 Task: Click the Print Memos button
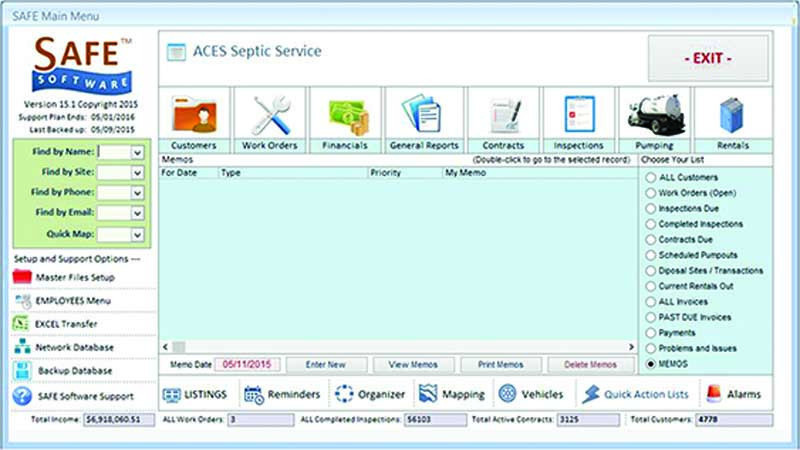tap(501, 364)
